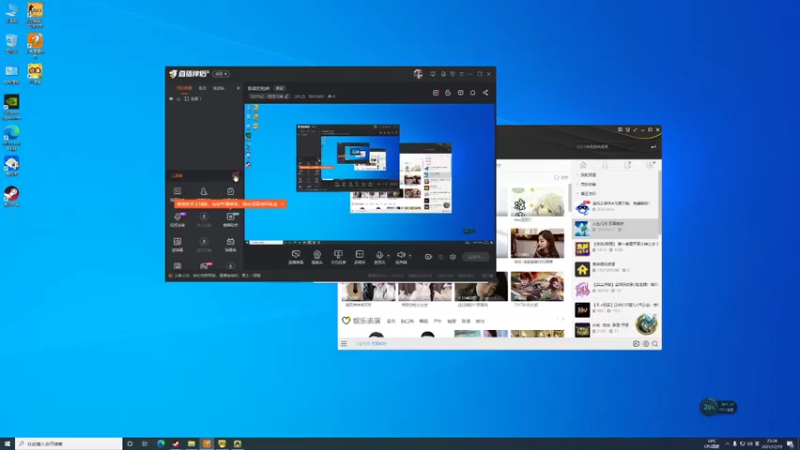Open the long-haired woman stream thumbnail
Screen dimensions: 800x450
coord(537,243)
